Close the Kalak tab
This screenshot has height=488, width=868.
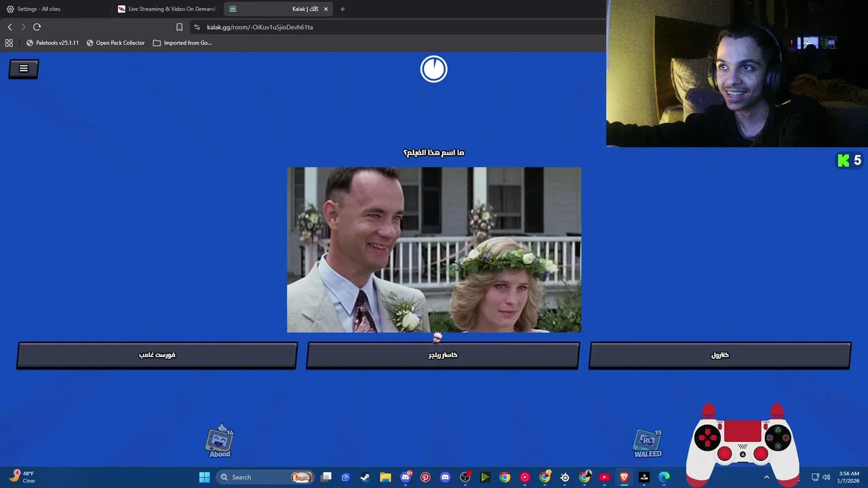click(x=326, y=9)
